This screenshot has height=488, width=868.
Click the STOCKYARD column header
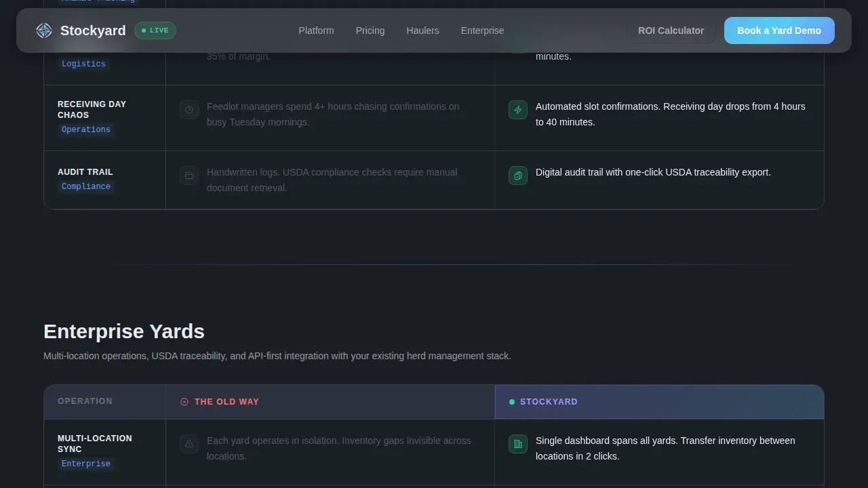549,402
